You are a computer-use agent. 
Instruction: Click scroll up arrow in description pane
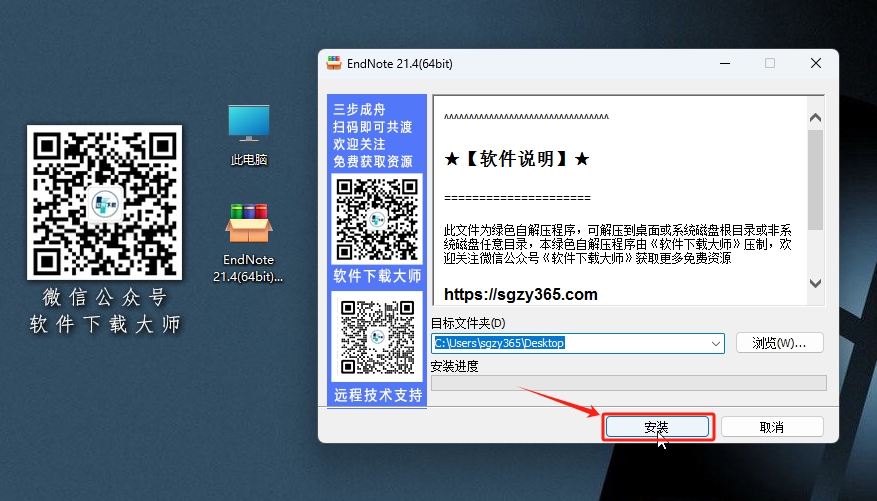coord(815,117)
